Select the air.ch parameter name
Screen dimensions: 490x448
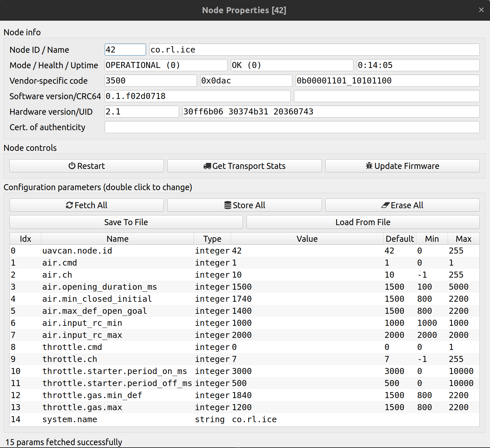tap(57, 275)
